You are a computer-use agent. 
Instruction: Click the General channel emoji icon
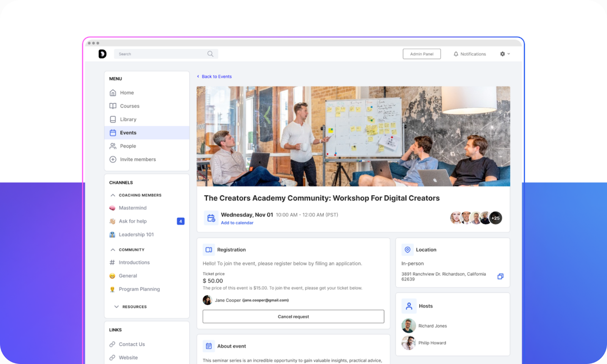click(112, 276)
